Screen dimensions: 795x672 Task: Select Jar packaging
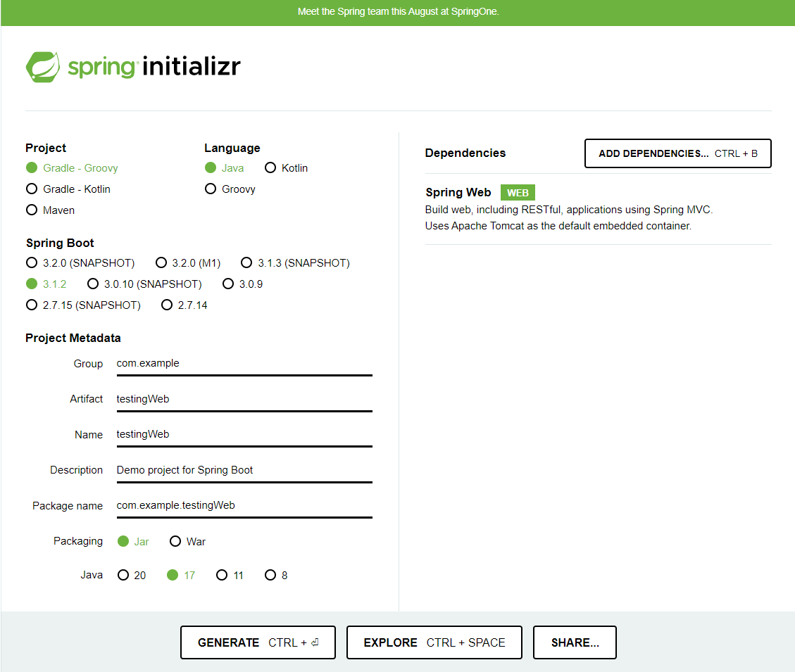pyautogui.click(x=133, y=541)
